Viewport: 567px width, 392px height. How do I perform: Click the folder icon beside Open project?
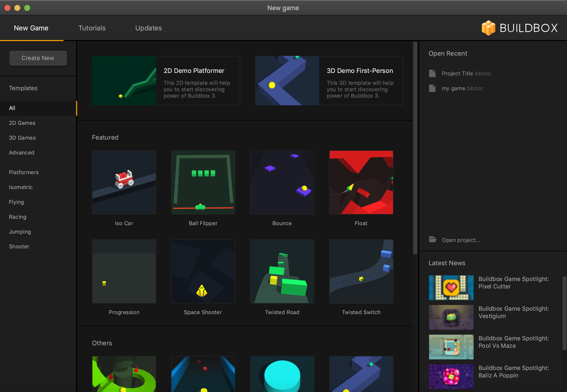point(433,240)
